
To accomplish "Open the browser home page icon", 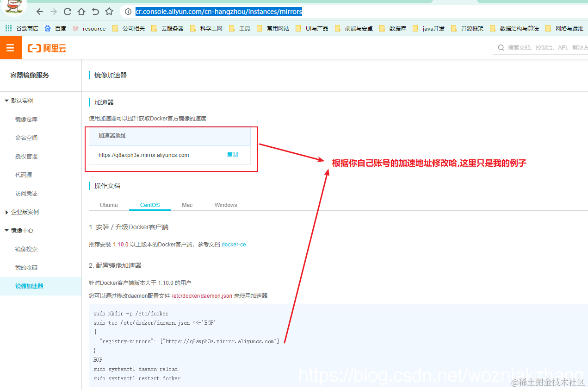I will [81, 12].
